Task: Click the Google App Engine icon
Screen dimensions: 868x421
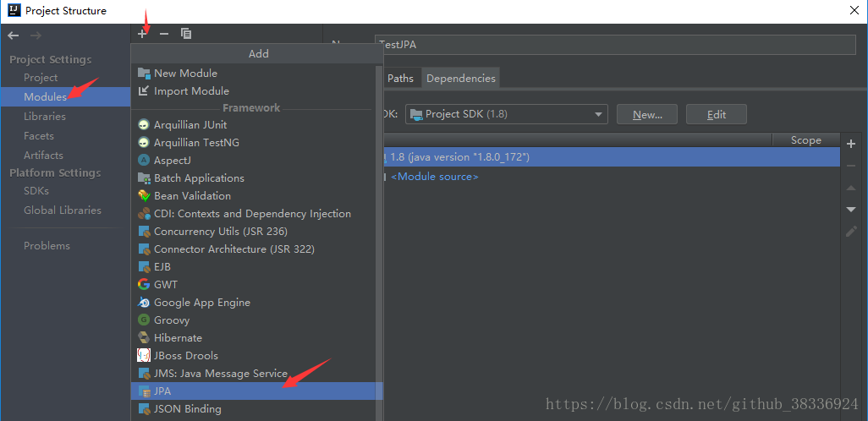Action: 144,302
